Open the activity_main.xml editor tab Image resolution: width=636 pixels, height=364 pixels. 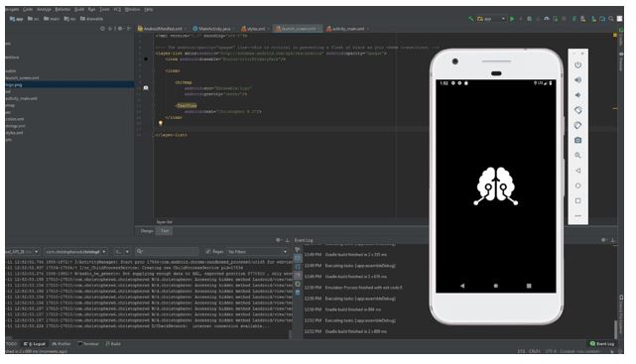[347, 29]
